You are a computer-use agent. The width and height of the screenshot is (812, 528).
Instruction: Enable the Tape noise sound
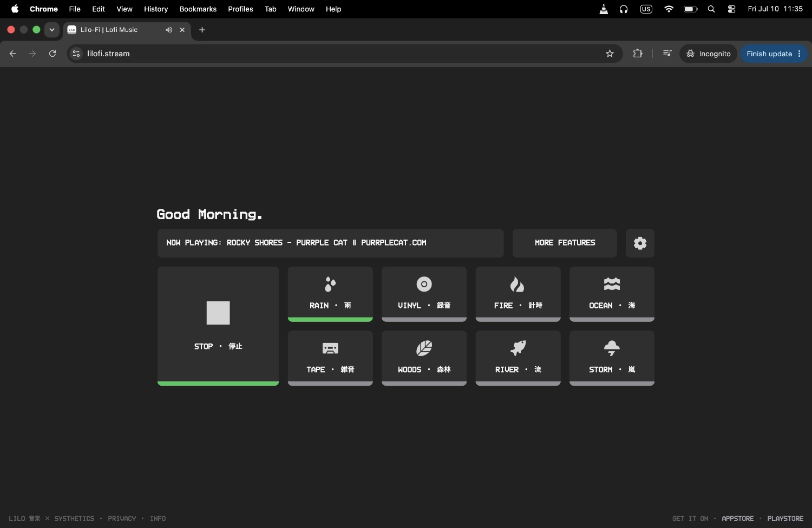point(330,358)
